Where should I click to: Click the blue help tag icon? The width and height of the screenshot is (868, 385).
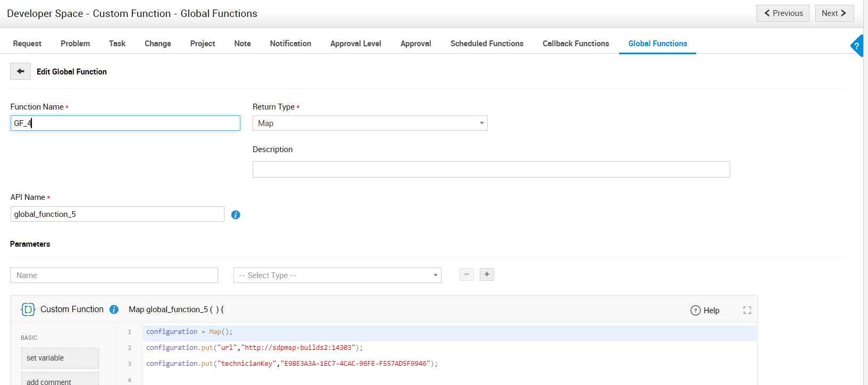coord(857,46)
